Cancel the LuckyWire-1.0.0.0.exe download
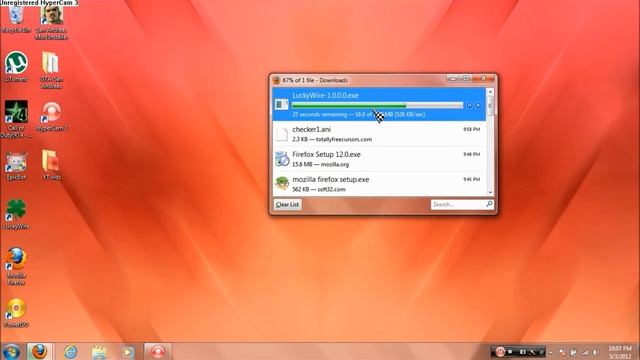This screenshot has width=640, height=360. pos(478,105)
